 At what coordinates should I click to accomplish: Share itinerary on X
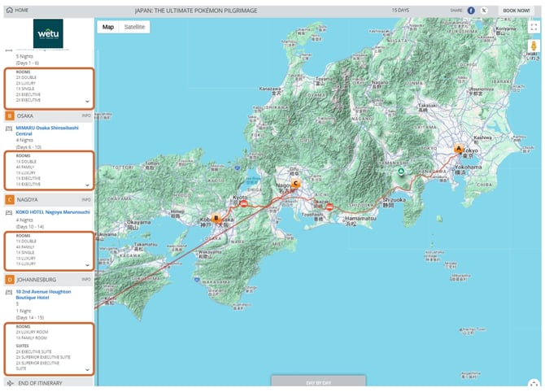[x=484, y=11]
